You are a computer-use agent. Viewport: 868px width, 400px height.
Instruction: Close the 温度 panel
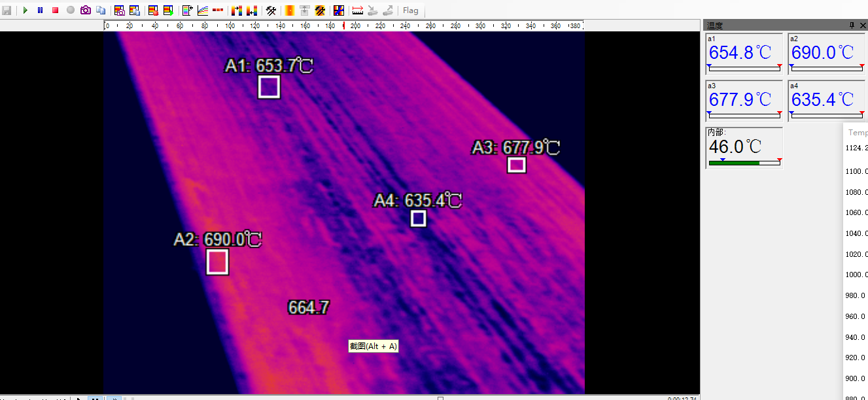click(863, 25)
